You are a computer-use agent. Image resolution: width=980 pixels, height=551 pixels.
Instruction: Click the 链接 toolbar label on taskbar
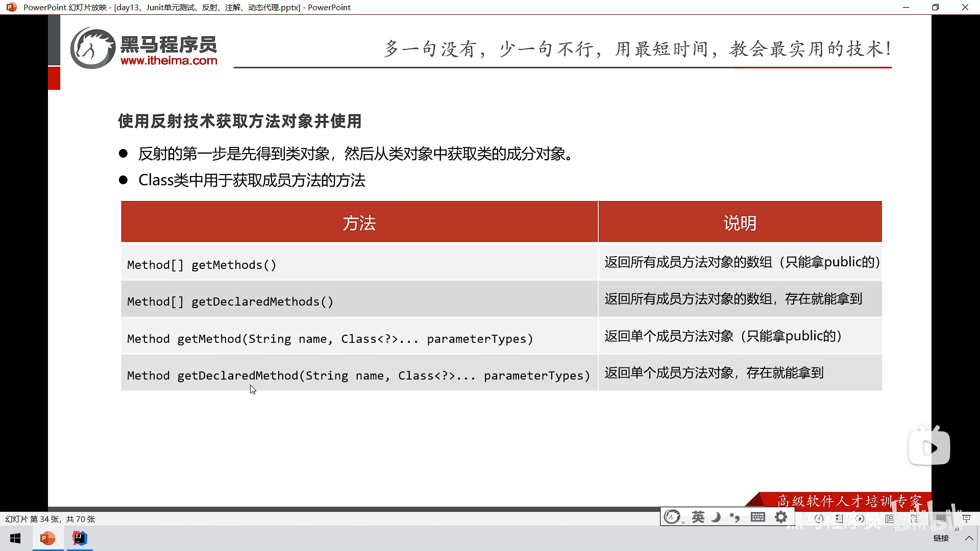(x=941, y=538)
